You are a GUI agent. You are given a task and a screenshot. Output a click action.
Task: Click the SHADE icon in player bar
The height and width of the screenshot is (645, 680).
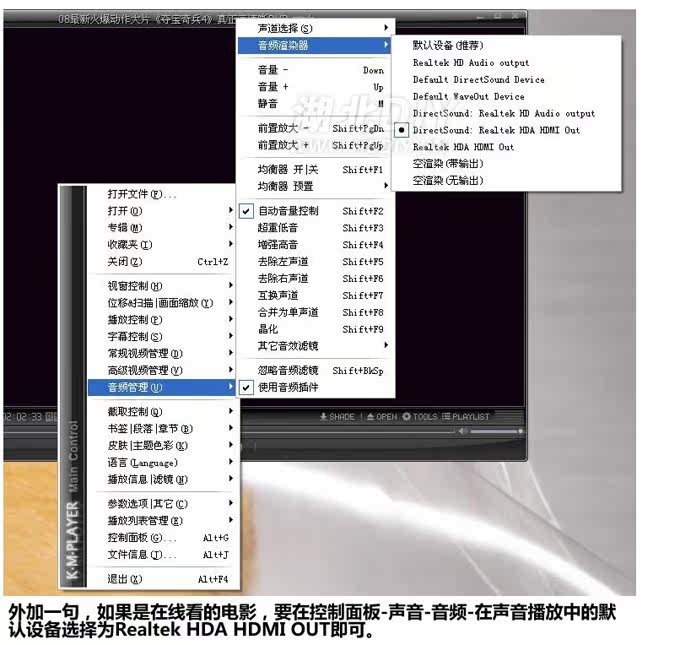[323, 416]
